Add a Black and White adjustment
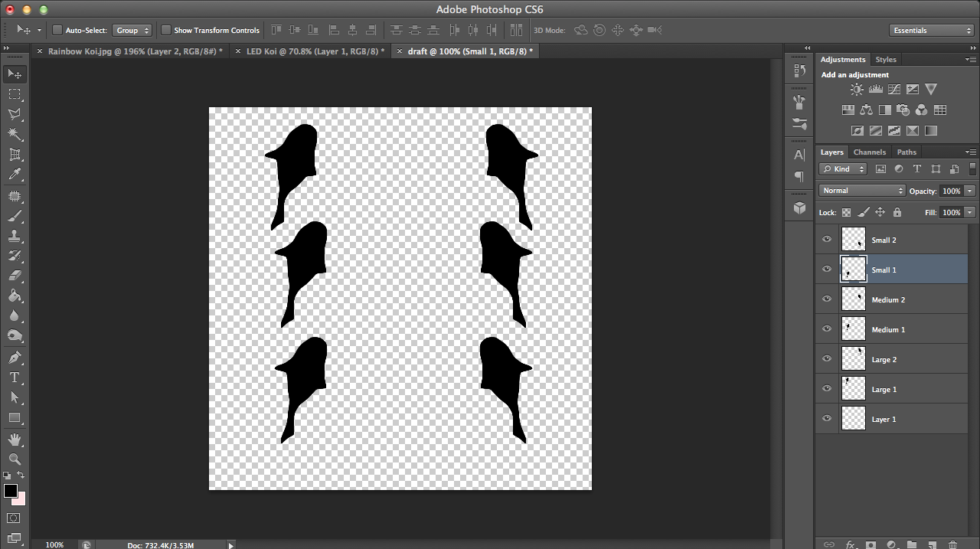Viewport: 980px width, 549px height. 885,109
